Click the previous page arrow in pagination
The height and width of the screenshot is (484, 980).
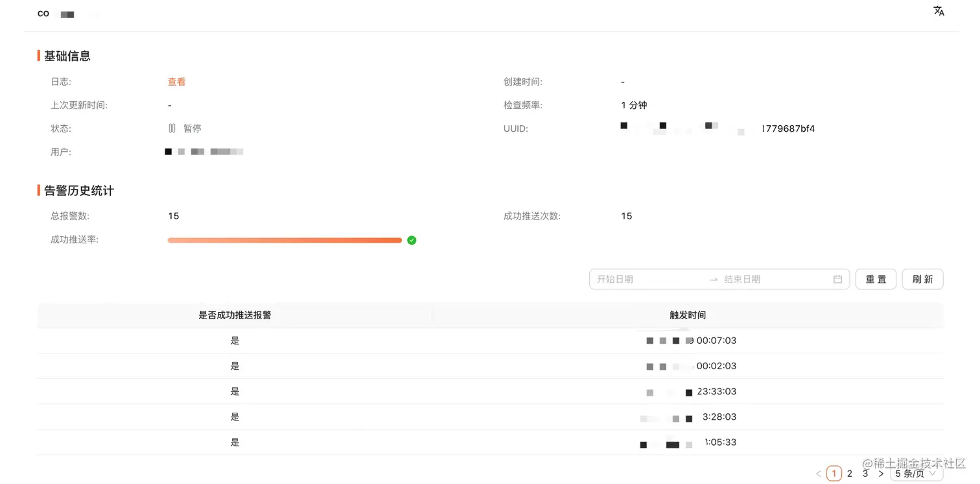coord(819,474)
